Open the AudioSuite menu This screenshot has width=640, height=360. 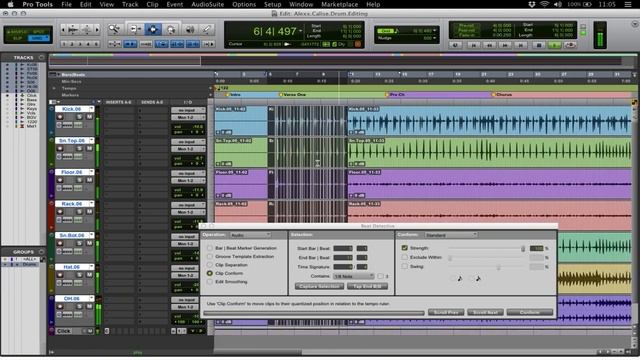pyautogui.click(x=207, y=4)
